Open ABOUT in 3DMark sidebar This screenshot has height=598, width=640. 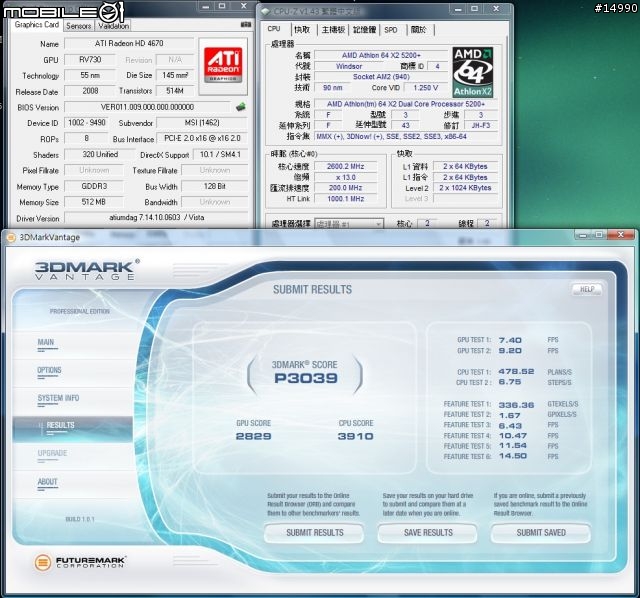click(47, 482)
